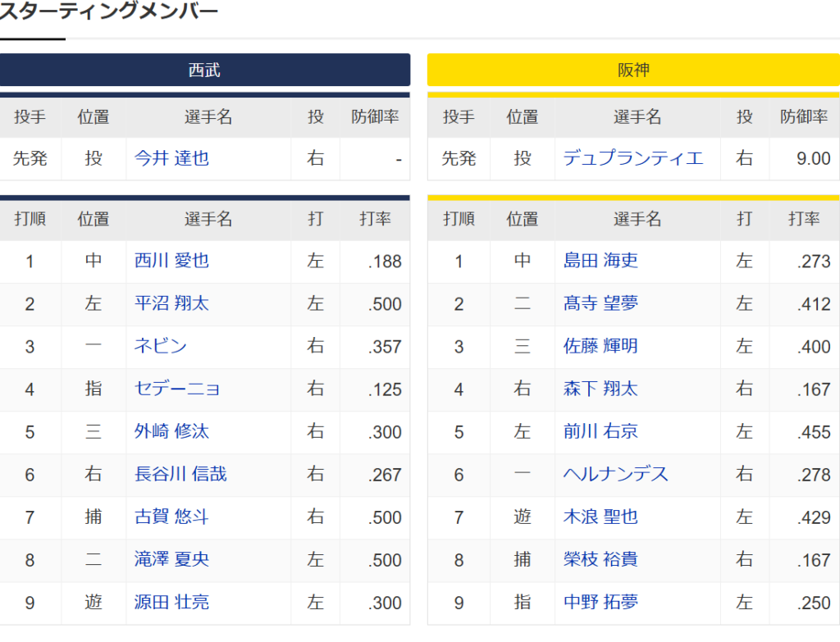This screenshot has height=642, width=840.
Task: Open 西川 愛也 player link
Action: click(x=171, y=261)
